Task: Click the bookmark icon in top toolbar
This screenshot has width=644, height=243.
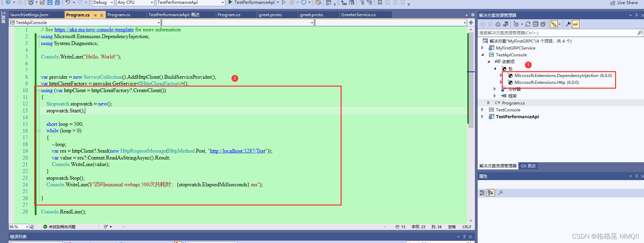Action: pos(380,2)
